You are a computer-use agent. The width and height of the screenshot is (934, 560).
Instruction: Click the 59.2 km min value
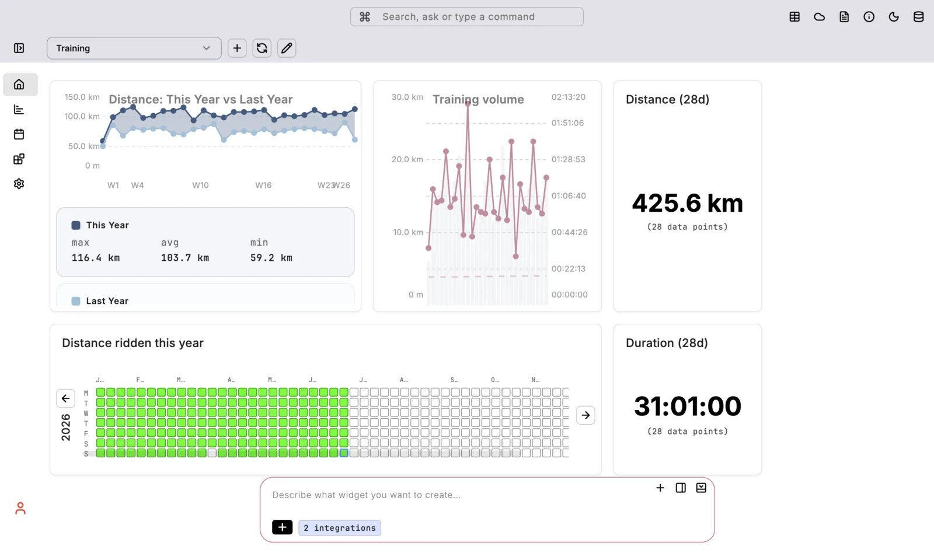(x=271, y=258)
